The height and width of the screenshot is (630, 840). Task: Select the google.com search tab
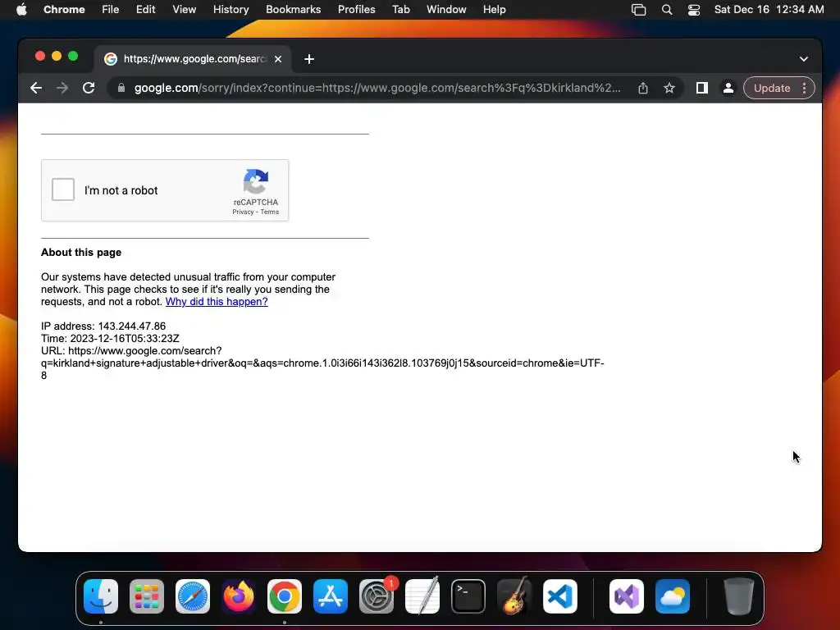pyautogui.click(x=194, y=59)
